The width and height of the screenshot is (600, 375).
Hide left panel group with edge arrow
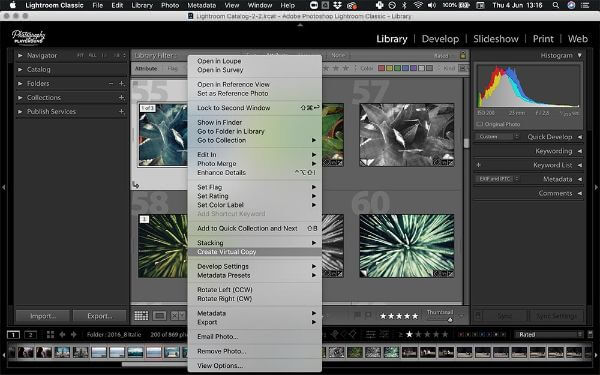coord(3,188)
